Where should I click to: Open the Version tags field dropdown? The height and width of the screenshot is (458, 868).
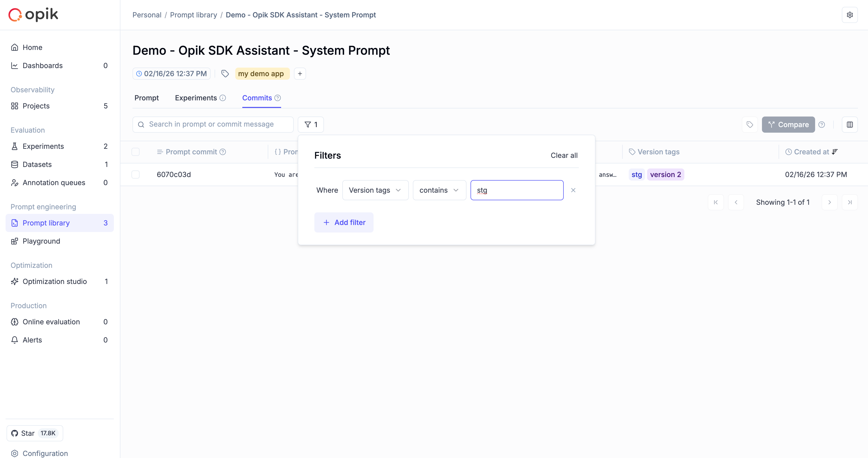[375, 190]
